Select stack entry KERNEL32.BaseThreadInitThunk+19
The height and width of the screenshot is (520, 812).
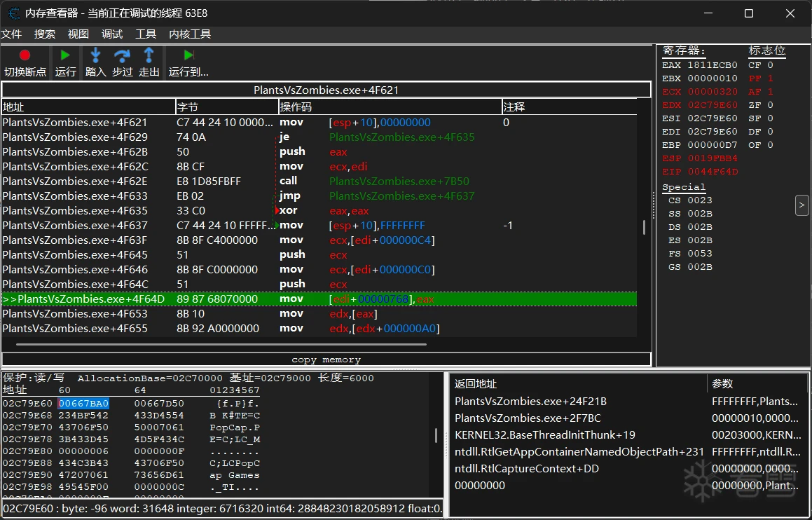(545, 435)
